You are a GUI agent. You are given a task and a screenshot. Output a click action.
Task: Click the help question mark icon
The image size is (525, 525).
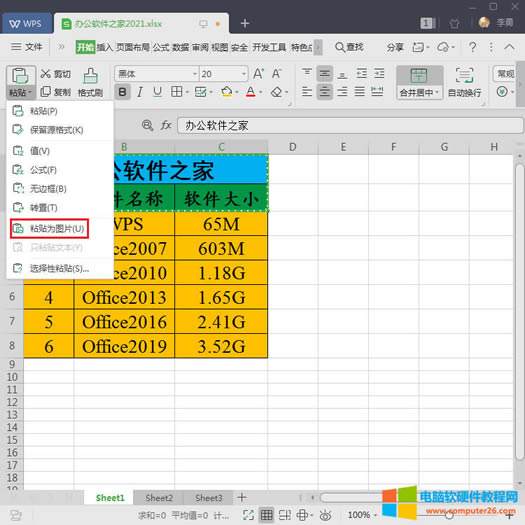click(x=472, y=47)
